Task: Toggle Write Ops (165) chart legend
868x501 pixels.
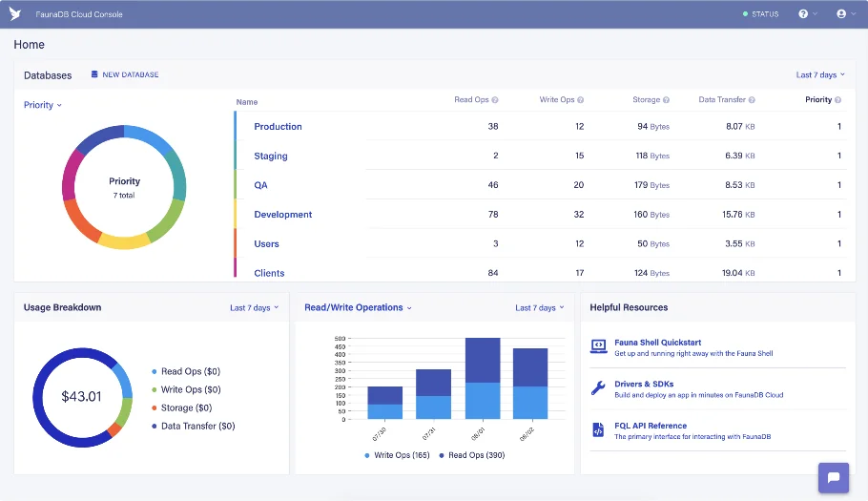Action: click(x=397, y=455)
